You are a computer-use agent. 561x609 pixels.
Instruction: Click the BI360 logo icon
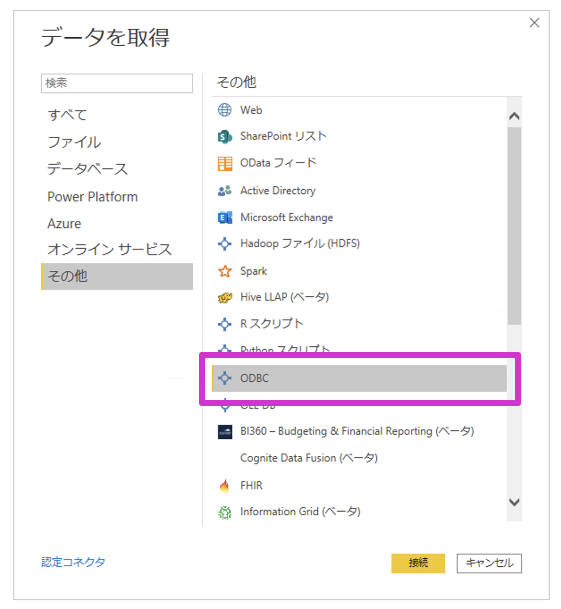[225, 432]
